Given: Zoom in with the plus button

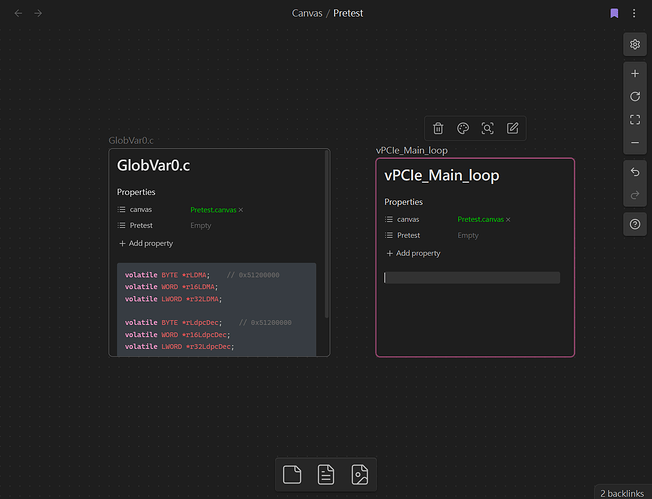Looking at the screenshot, I should click(635, 74).
